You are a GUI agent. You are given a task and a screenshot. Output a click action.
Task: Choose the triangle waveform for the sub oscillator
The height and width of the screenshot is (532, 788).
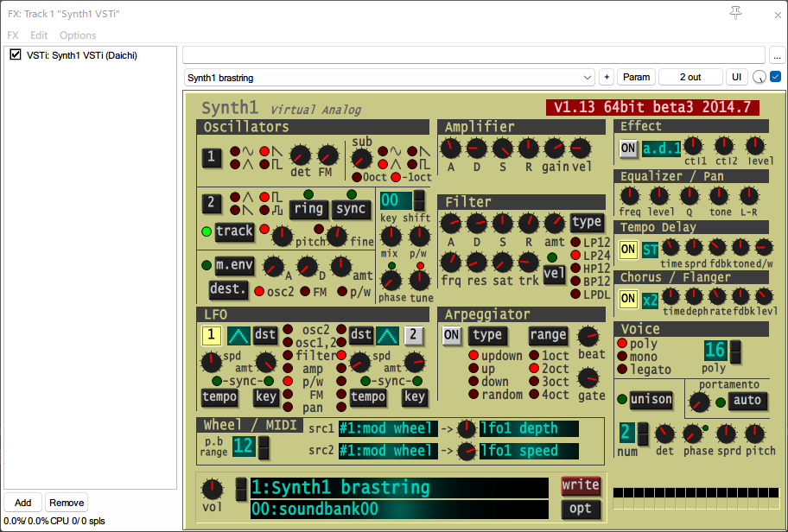(x=383, y=164)
